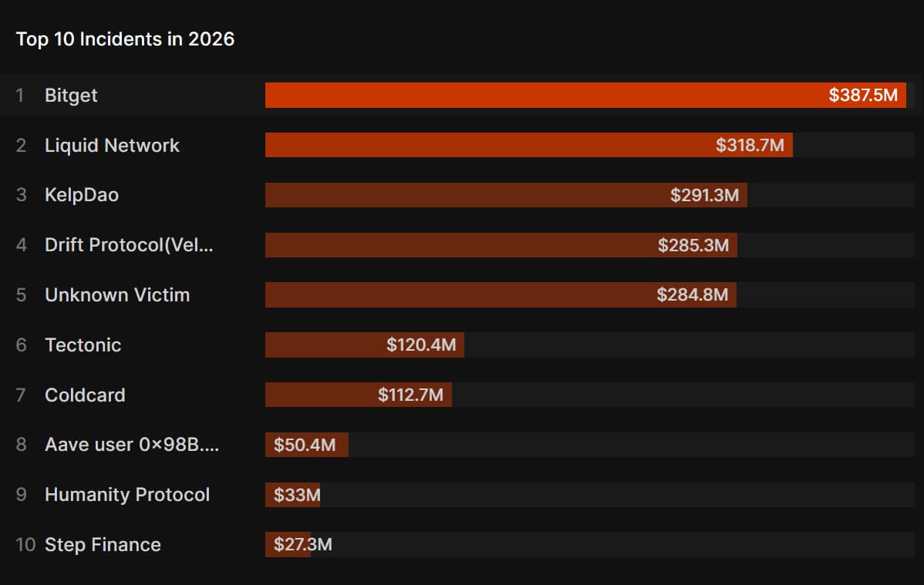The height and width of the screenshot is (585, 924).
Task: Click the 'Top 10 Incidents in 2026' heading
Action: pos(125,39)
